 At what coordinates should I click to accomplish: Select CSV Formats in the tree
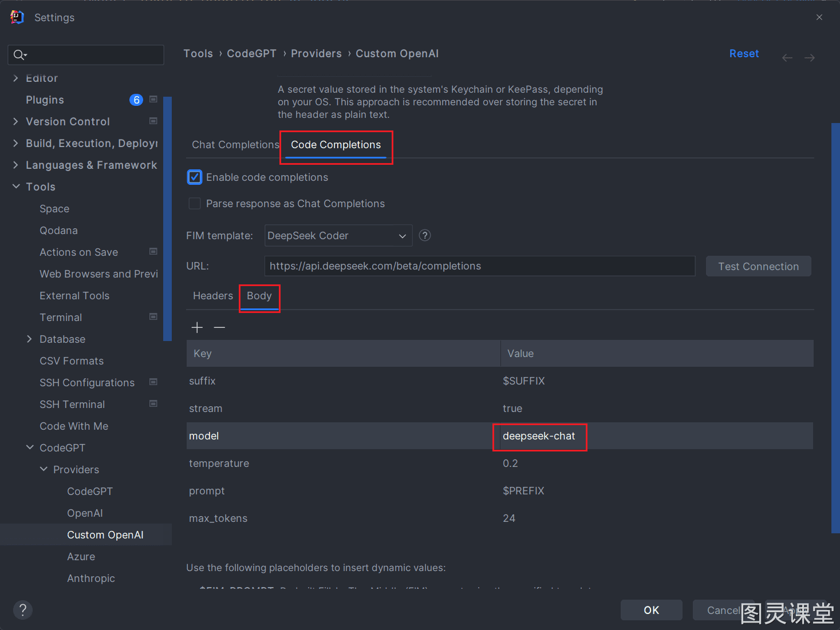tap(72, 361)
